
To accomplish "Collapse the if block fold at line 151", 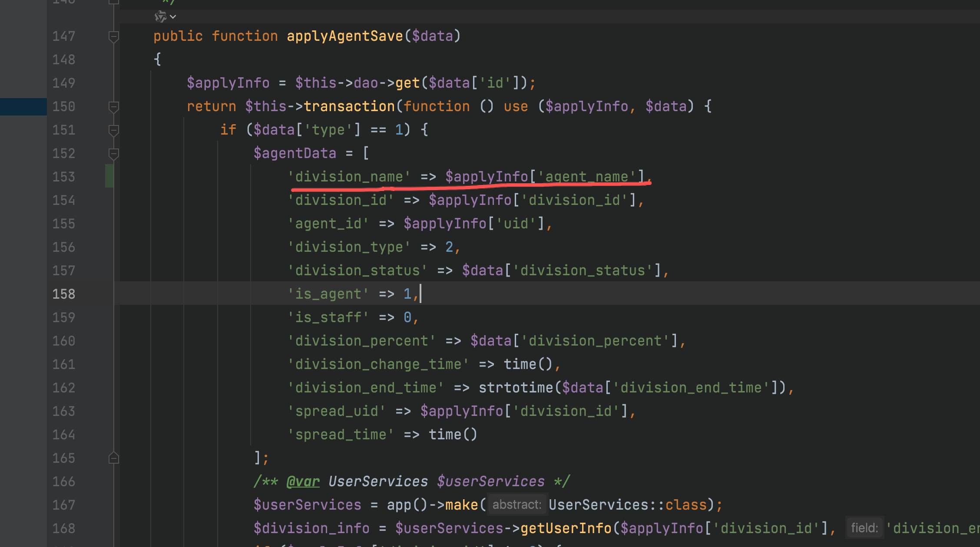I will click(x=113, y=130).
